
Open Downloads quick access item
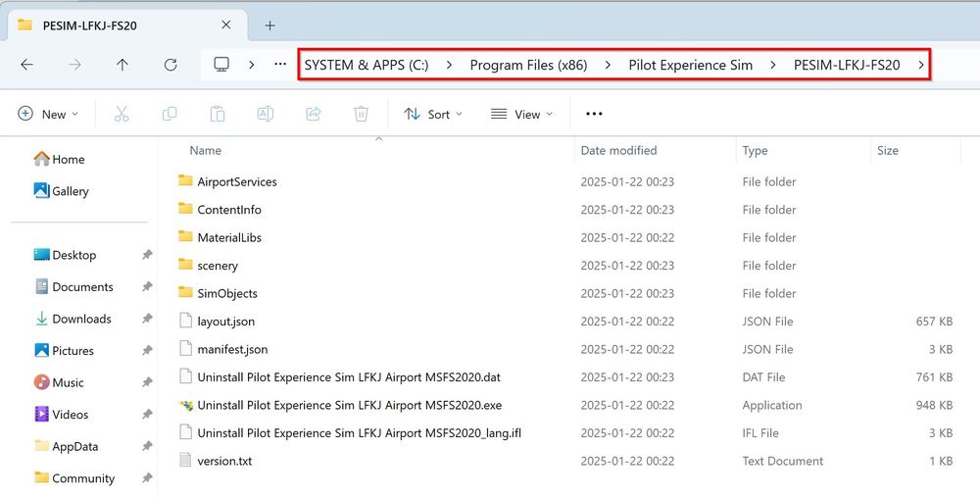tap(73, 319)
